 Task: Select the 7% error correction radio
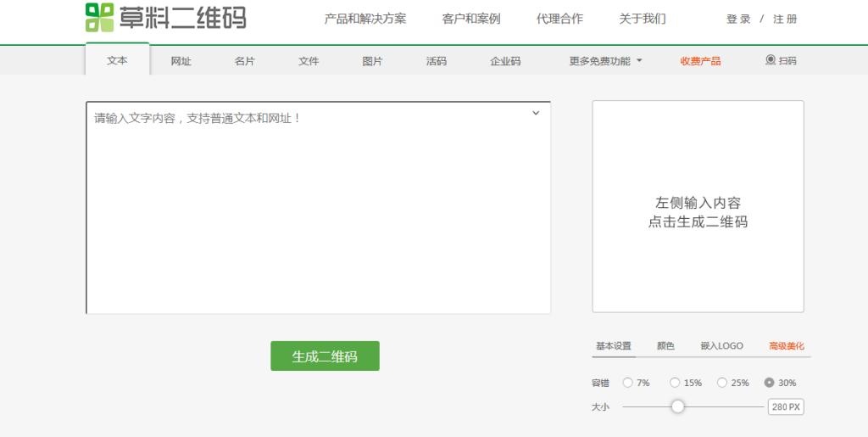(627, 383)
